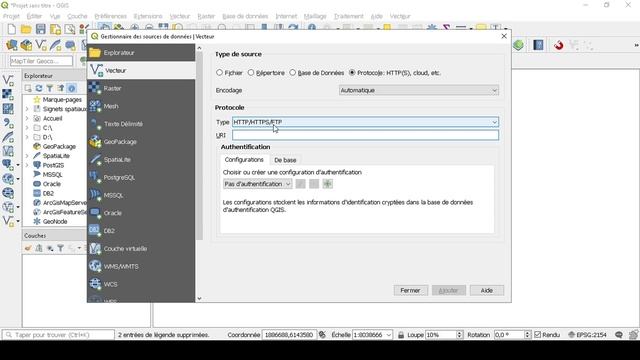The image size is (640, 360).
Task: Click the EPSG:2154 project CRS indicator
Action: point(588,335)
